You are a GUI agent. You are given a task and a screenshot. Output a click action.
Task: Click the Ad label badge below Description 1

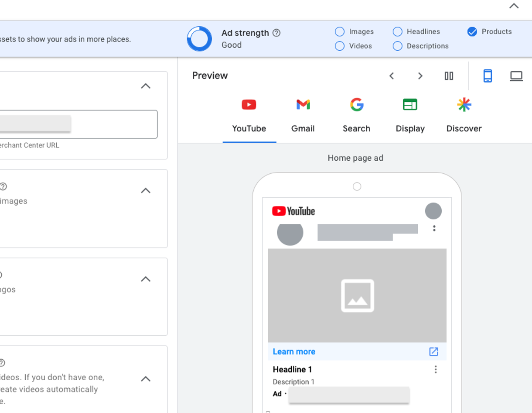click(x=277, y=394)
